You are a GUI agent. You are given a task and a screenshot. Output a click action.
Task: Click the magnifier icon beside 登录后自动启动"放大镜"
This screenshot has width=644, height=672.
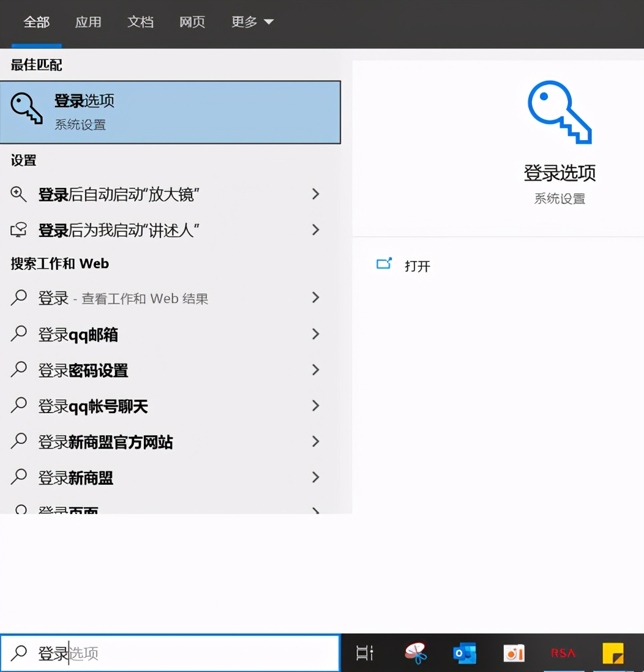(x=18, y=195)
